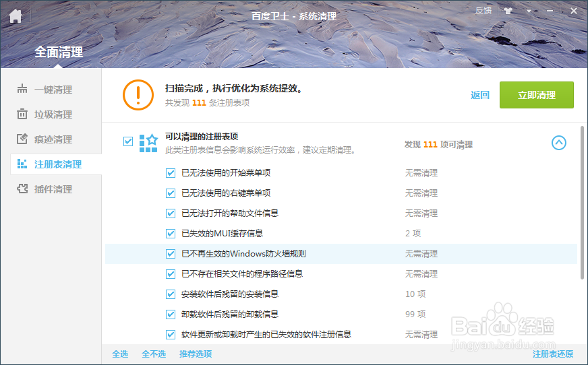This screenshot has width=588, height=365.
Task: Open the 反馈 feedback link
Action: 483,11
